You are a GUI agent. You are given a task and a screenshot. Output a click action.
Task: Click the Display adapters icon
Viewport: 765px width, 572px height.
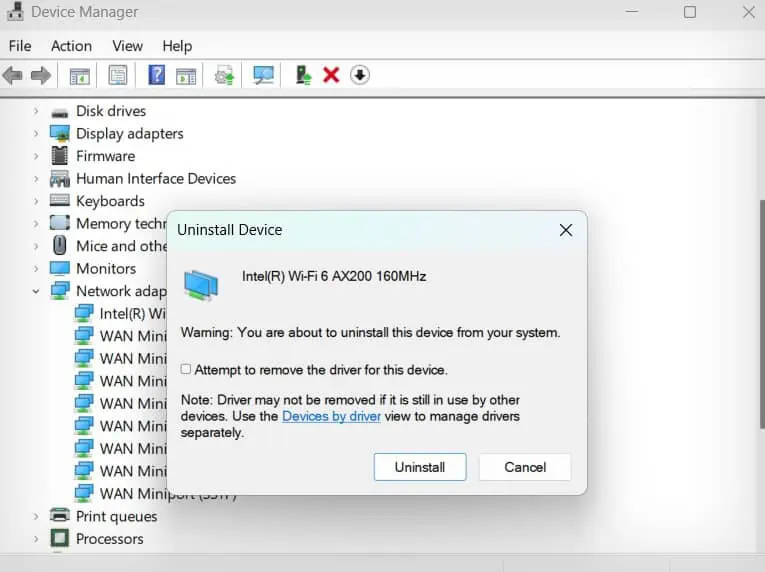[x=60, y=134]
